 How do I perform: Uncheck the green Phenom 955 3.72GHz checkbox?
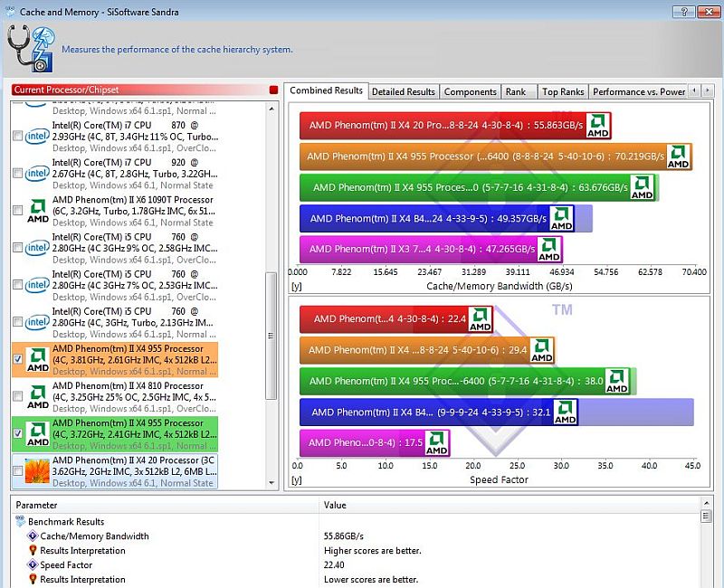(x=17, y=433)
